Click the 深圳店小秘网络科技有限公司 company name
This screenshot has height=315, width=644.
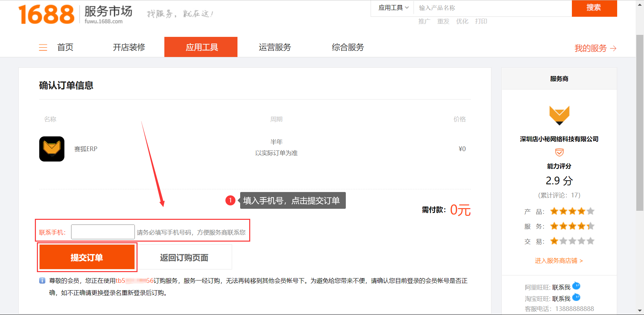pyautogui.click(x=559, y=139)
